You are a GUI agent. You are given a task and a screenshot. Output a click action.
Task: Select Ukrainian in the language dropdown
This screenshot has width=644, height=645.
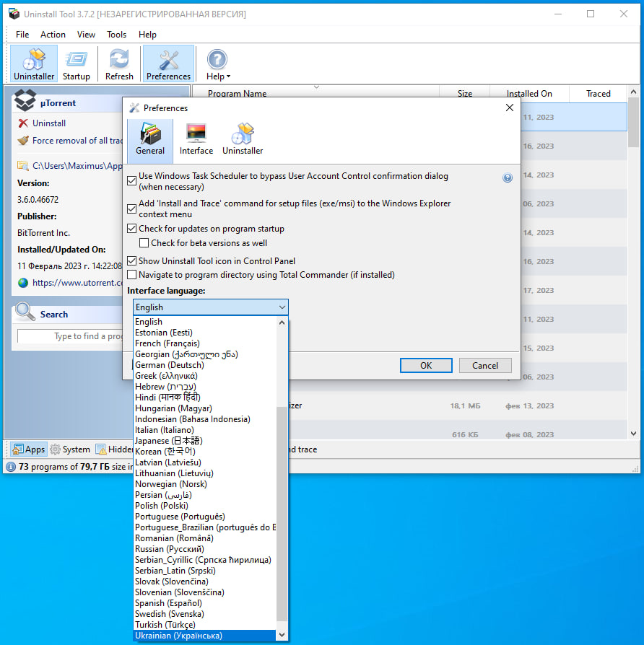point(179,636)
